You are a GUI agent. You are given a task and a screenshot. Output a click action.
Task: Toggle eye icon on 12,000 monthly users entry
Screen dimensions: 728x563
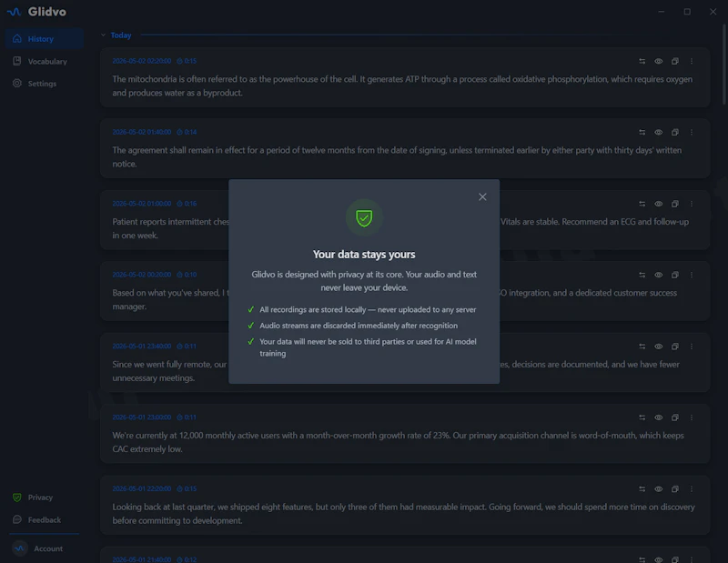click(658, 417)
